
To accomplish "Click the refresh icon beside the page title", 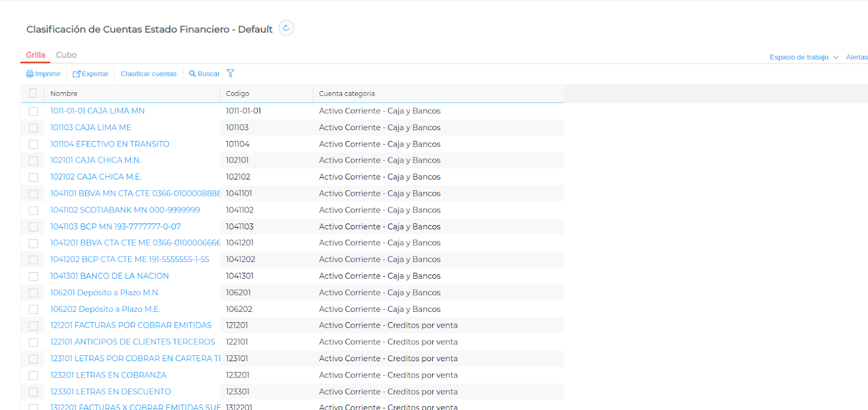I will click(286, 28).
